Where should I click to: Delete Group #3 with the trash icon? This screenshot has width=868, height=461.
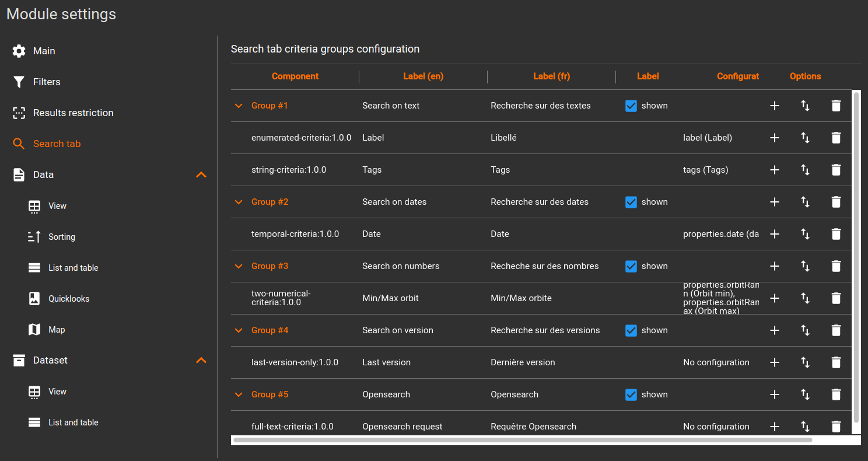pyautogui.click(x=836, y=266)
